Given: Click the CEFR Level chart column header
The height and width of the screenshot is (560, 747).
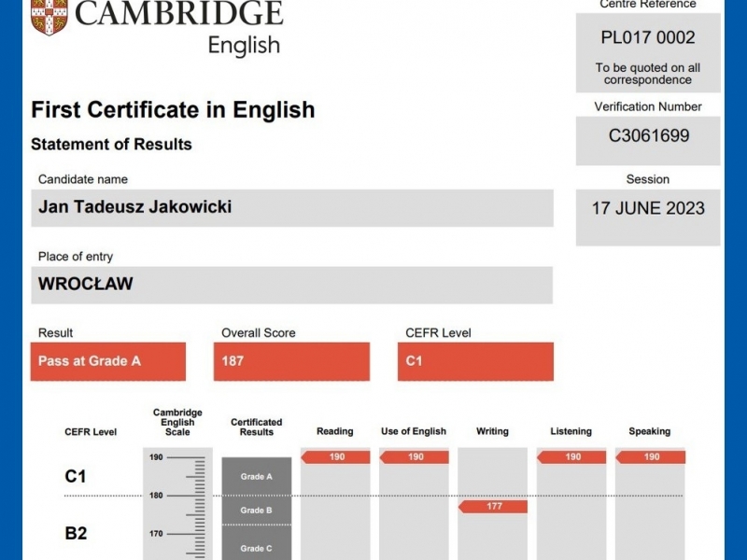Looking at the screenshot, I should [91, 432].
